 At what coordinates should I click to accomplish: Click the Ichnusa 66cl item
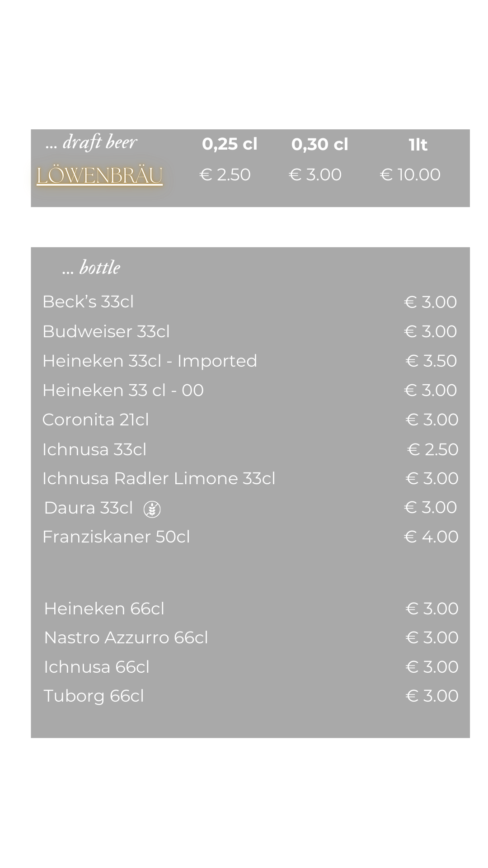96,667
